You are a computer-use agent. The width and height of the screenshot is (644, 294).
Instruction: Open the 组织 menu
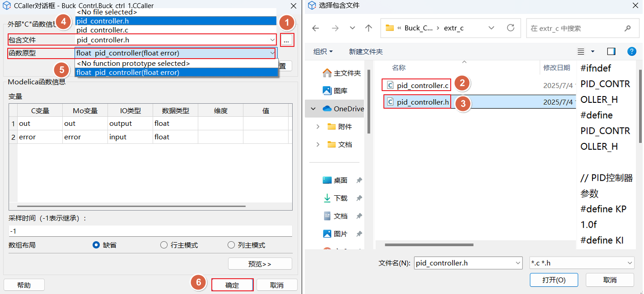(323, 52)
